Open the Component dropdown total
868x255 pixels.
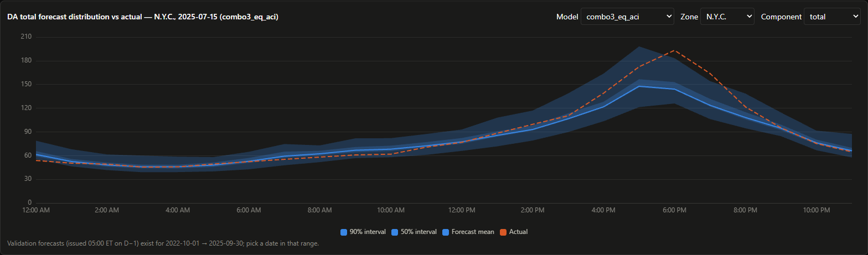(832, 17)
